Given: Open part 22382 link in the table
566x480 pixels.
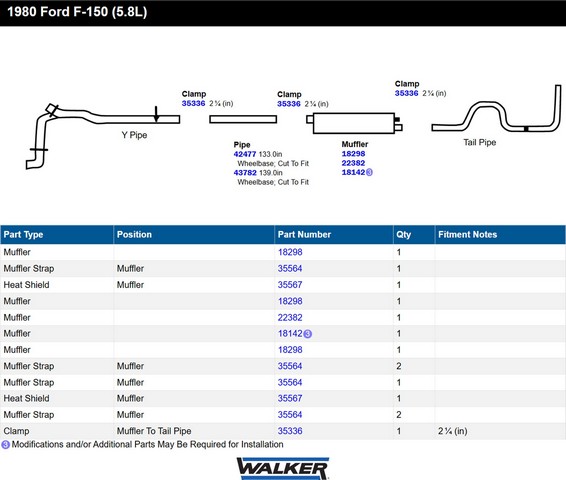Looking at the screenshot, I should click(290, 318).
